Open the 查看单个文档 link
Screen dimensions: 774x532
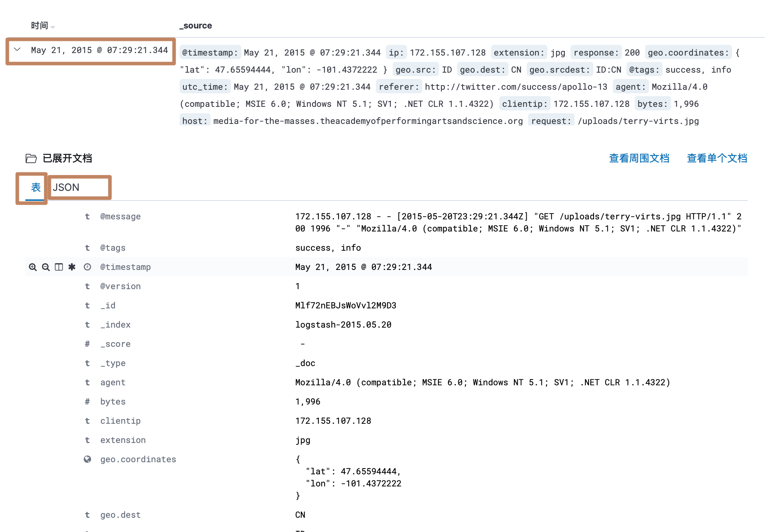click(717, 158)
